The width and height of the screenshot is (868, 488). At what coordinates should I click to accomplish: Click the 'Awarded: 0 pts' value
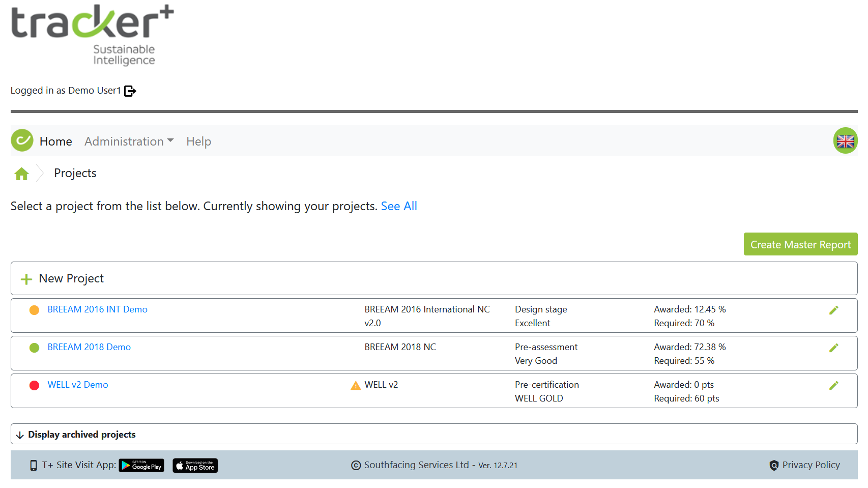pos(684,385)
